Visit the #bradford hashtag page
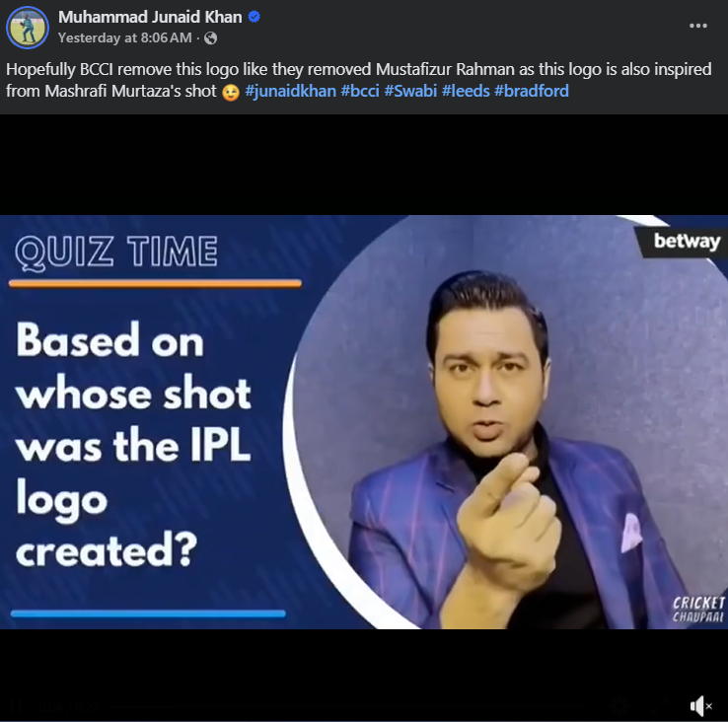 point(532,91)
